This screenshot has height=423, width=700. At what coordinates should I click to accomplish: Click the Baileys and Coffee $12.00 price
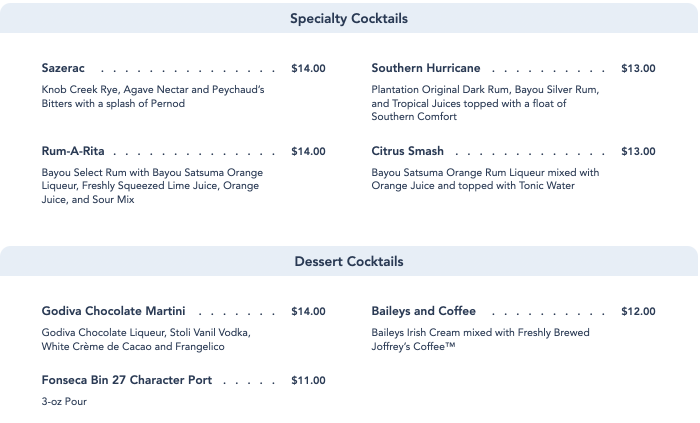click(x=638, y=311)
